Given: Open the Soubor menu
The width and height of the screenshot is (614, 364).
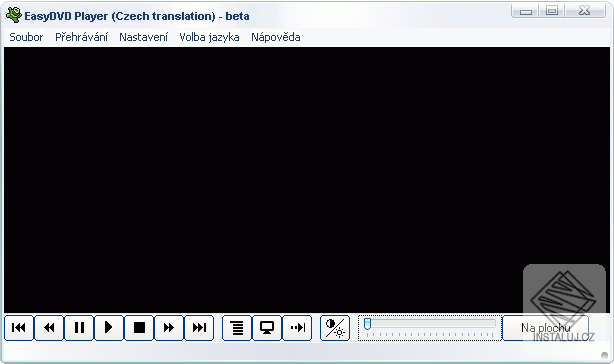Looking at the screenshot, I should [x=26, y=37].
